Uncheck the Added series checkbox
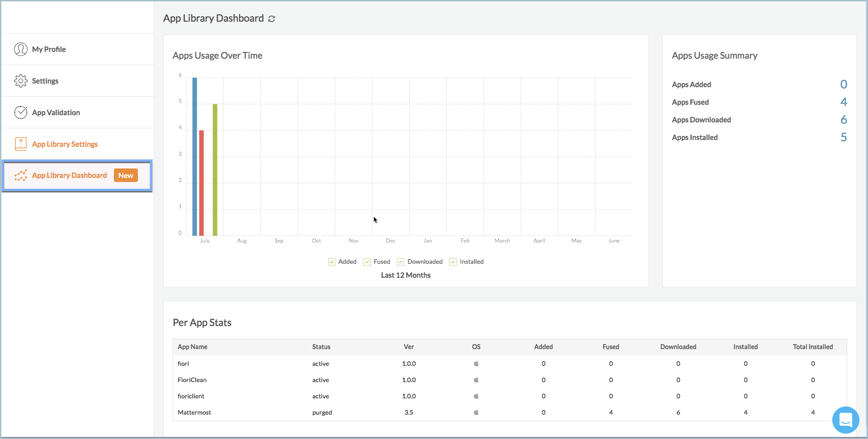868x439 pixels. pos(332,262)
